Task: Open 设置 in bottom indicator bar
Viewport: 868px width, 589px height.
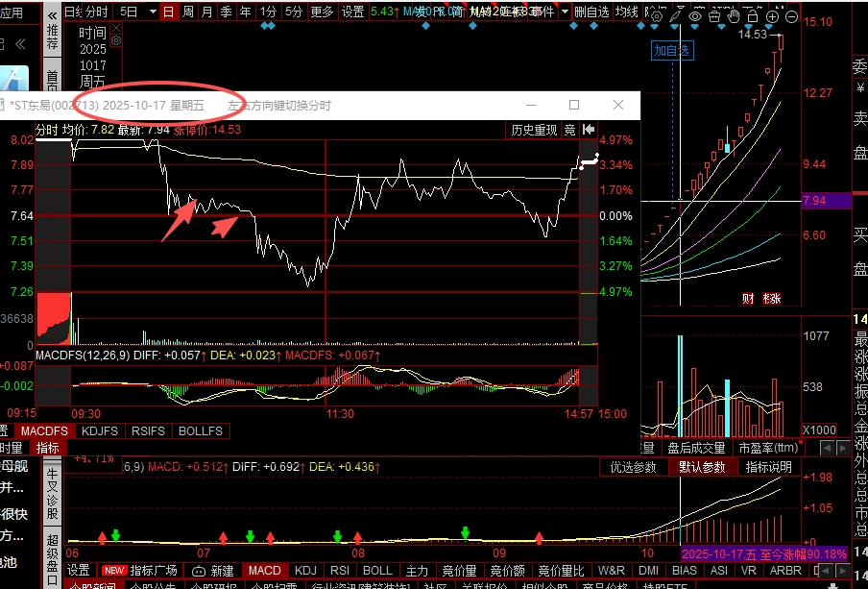Action: [78, 570]
